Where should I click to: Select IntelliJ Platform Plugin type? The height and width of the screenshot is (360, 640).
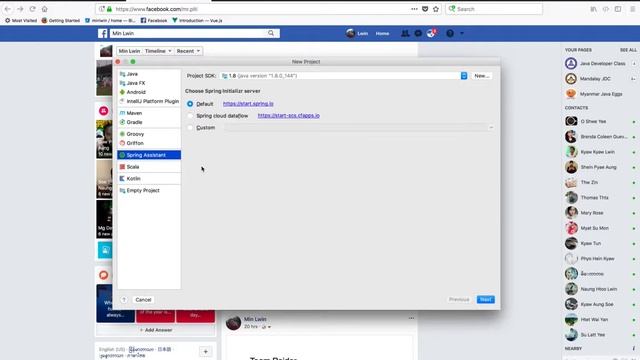pyautogui.click(x=149, y=101)
